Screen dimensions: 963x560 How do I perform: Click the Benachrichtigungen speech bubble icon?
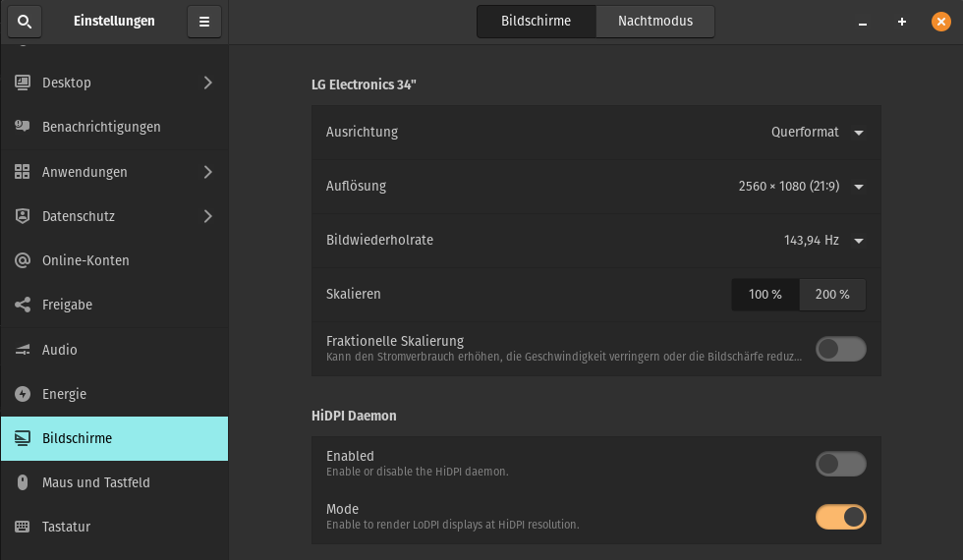click(x=22, y=127)
